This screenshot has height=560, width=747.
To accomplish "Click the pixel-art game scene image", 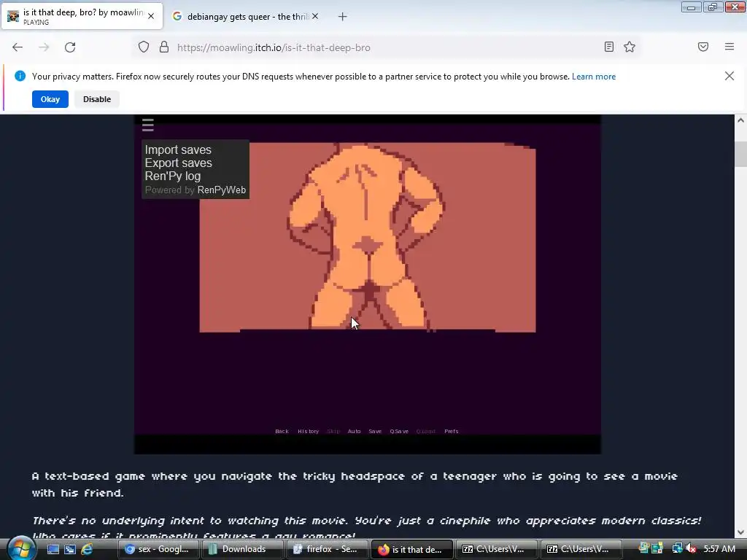I will click(x=368, y=237).
